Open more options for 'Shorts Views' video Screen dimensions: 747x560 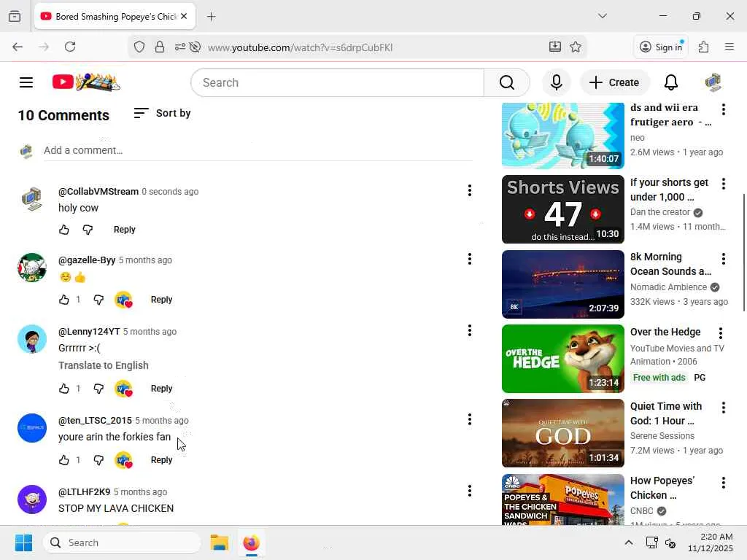[x=723, y=184]
